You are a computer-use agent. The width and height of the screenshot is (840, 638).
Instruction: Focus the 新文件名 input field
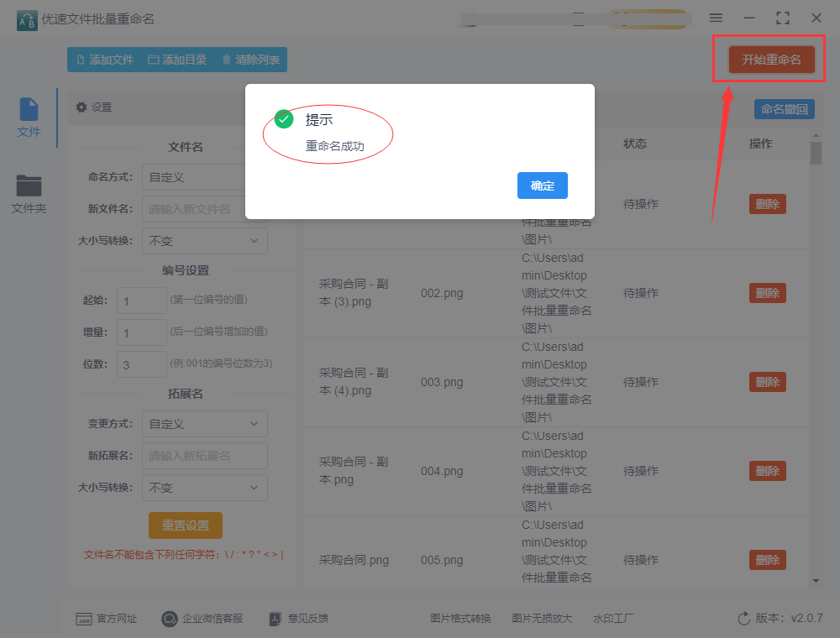click(205, 209)
